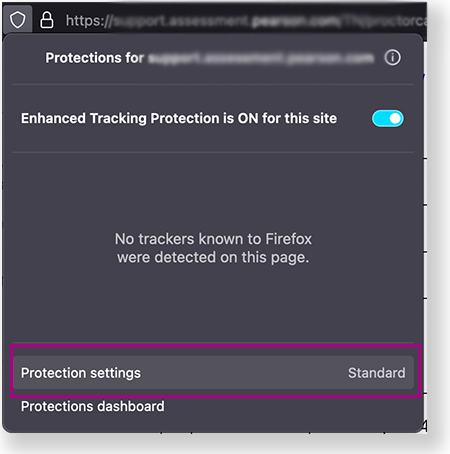Screen dimensions: 450x454
Task: Click the https:// prefix in the URL
Action: click(x=89, y=21)
